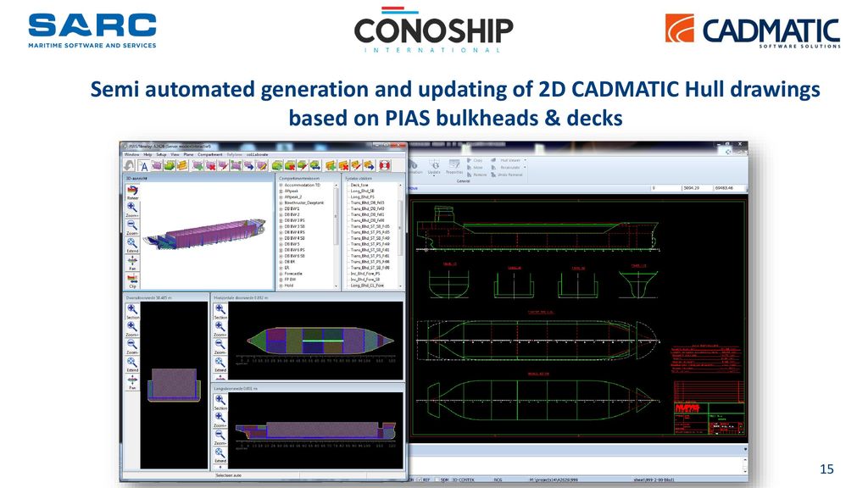The height and width of the screenshot is (488, 868).
Task: Open help via the lifebuoy icon
Action: 384,165
